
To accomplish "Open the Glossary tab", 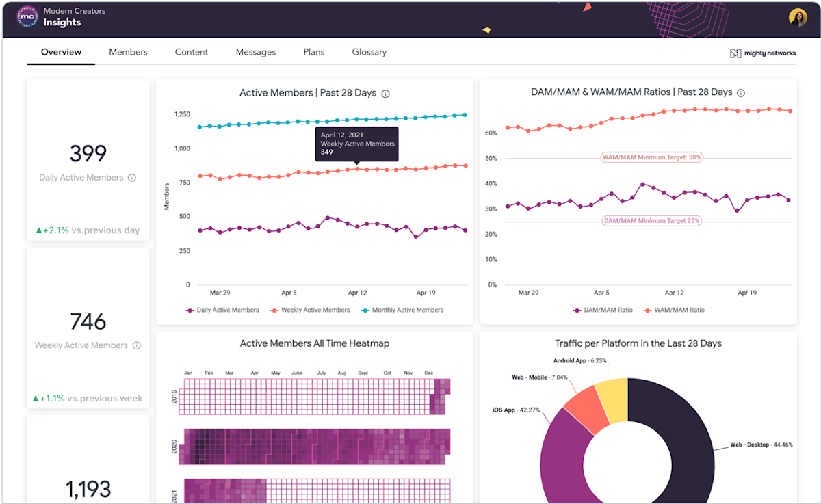I will (369, 52).
